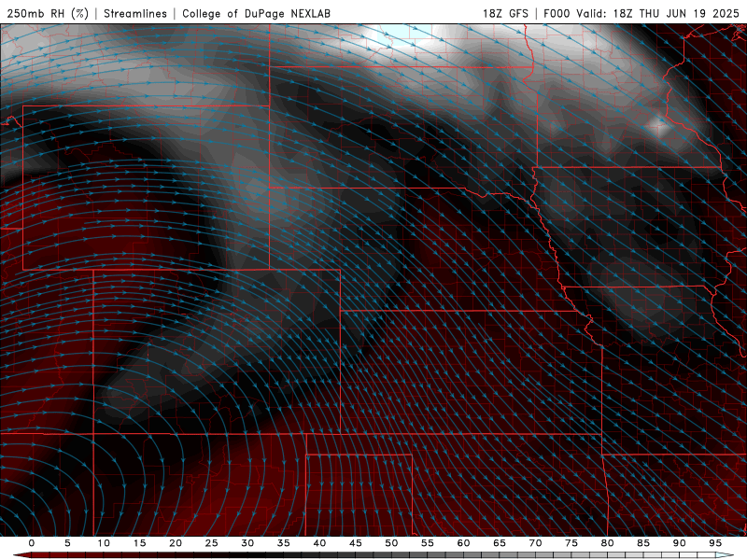Image resolution: width=747 pixels, height=560 pixels.
Task: Click the "35" colorbar scale label
Action: pyautogui.click(x=284, y=543)
